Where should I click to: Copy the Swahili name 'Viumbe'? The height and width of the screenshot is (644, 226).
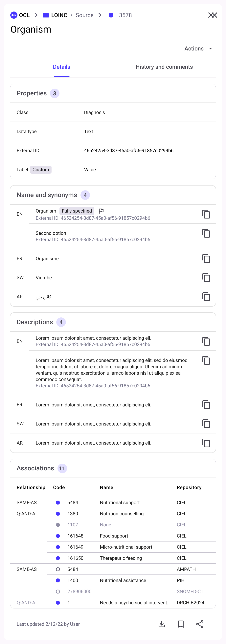pyautogui.click(x=206, y=278)
